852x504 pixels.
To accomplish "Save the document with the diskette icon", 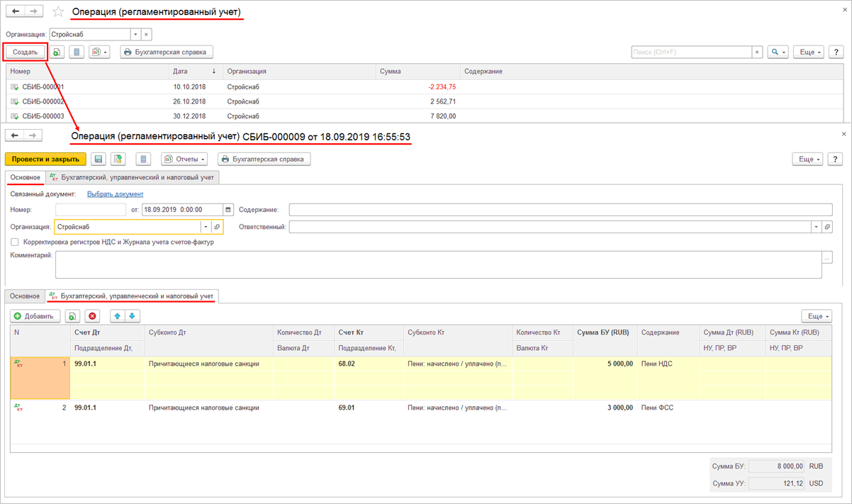I will [98, 159].
